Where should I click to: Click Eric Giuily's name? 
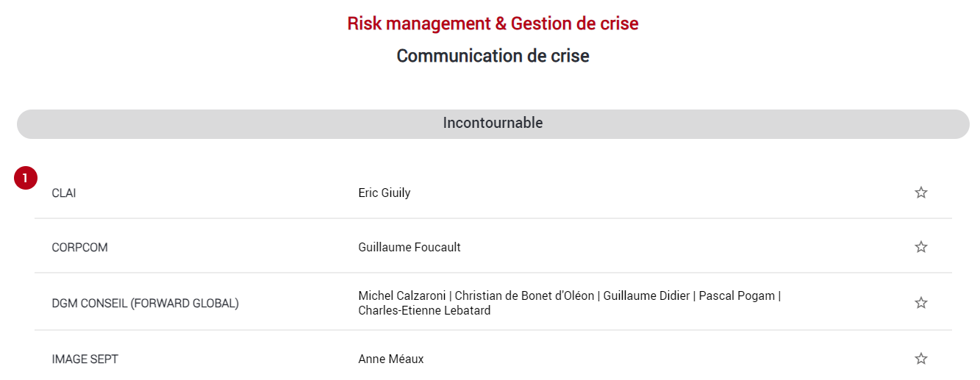pos(384,193)
